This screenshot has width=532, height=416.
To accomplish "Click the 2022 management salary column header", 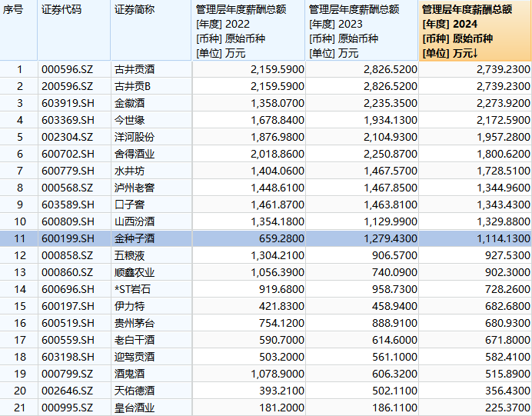I will coord(248,32).
